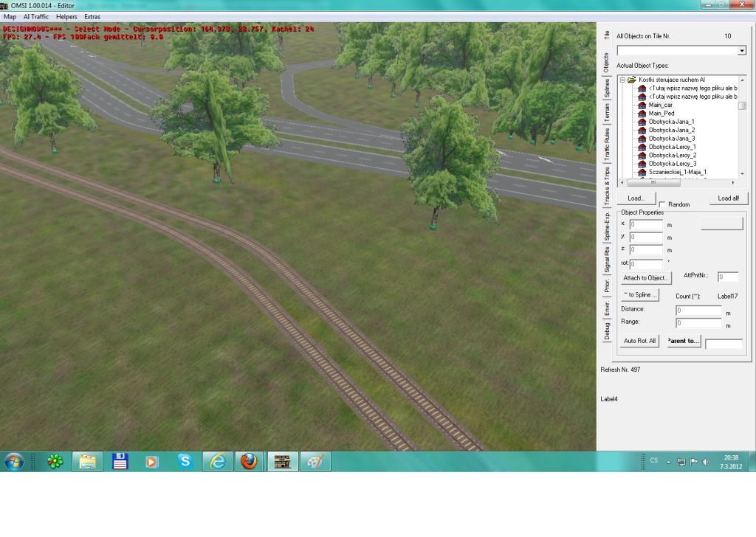Open Internet Explorer from the taskbar
This screenshot has width=756, height=537.
click(217, 462)
